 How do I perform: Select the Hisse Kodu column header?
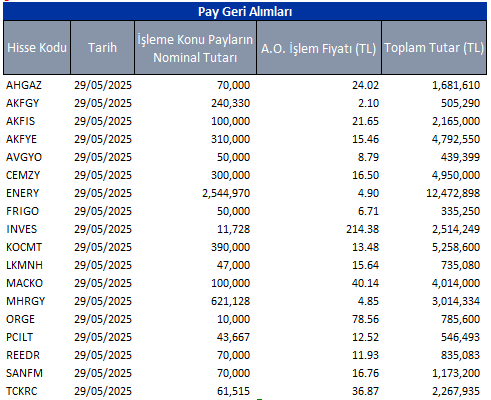[37, 48]
